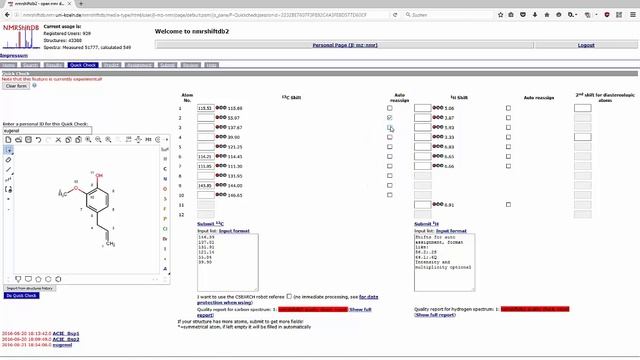Click the save icon in the structure editor

coord(28,140)
